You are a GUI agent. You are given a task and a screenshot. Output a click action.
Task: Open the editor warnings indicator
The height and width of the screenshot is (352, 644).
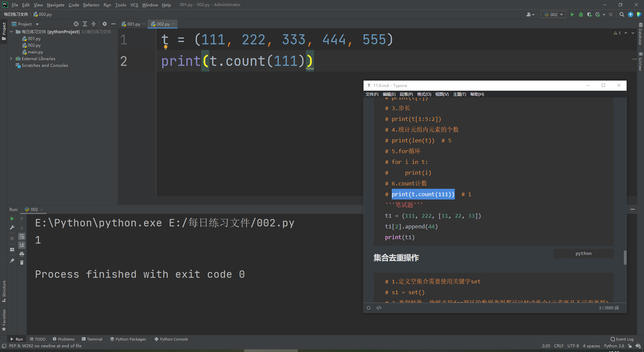pos(617,33)
